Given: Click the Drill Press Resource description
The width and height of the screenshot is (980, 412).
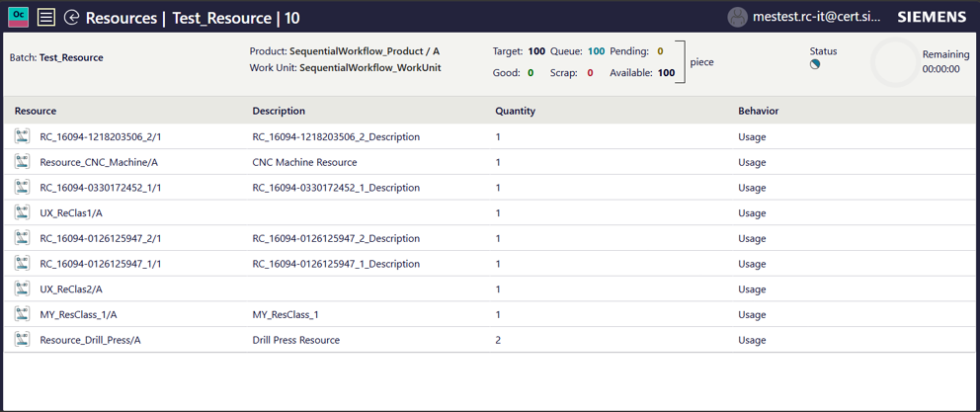Looking at the screenshot, I should click(x=296, y=340).
